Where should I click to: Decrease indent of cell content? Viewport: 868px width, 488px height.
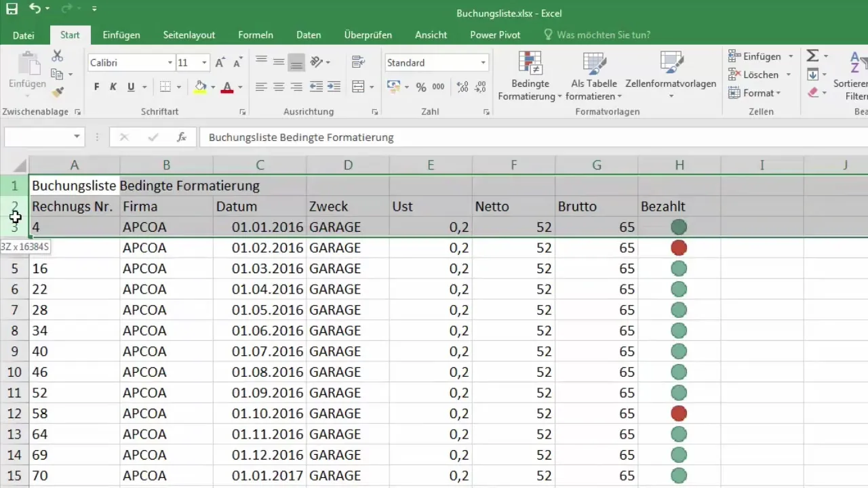click(x=316, y=87)
